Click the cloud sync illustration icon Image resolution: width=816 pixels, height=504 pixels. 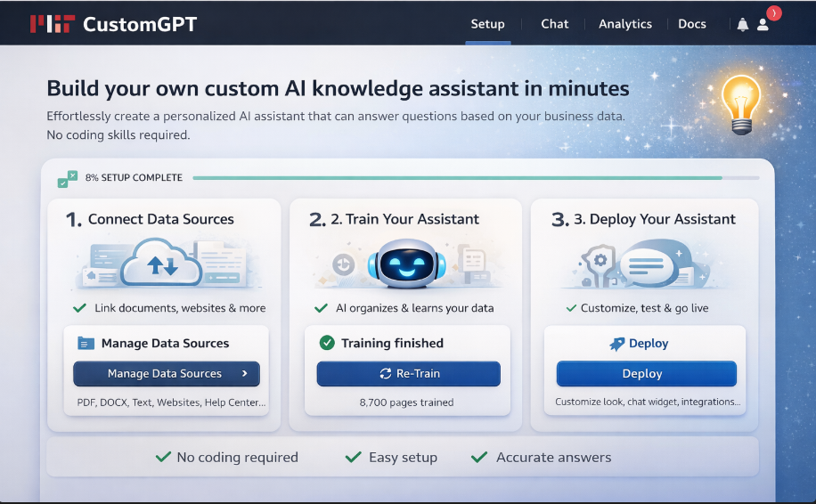point(161,262)
